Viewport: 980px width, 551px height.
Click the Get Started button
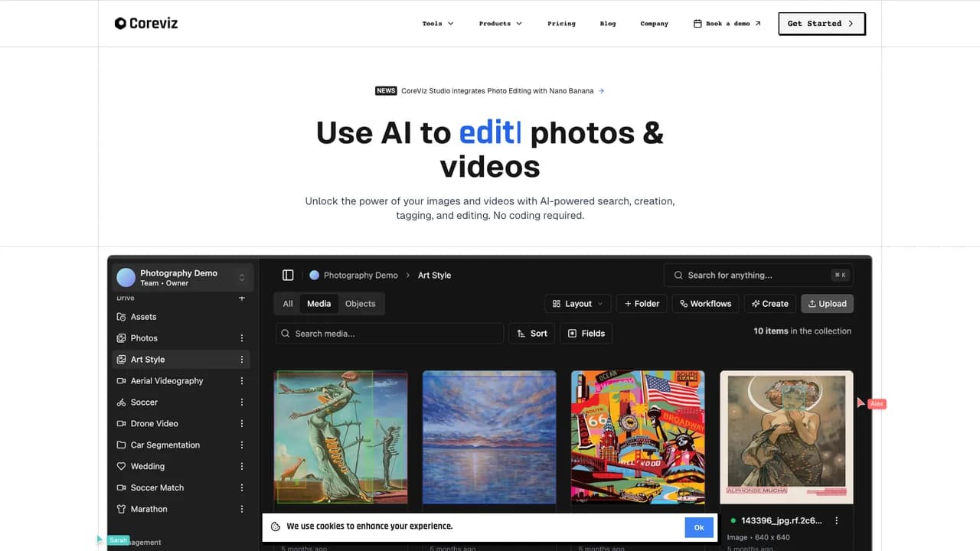(822, 24)
